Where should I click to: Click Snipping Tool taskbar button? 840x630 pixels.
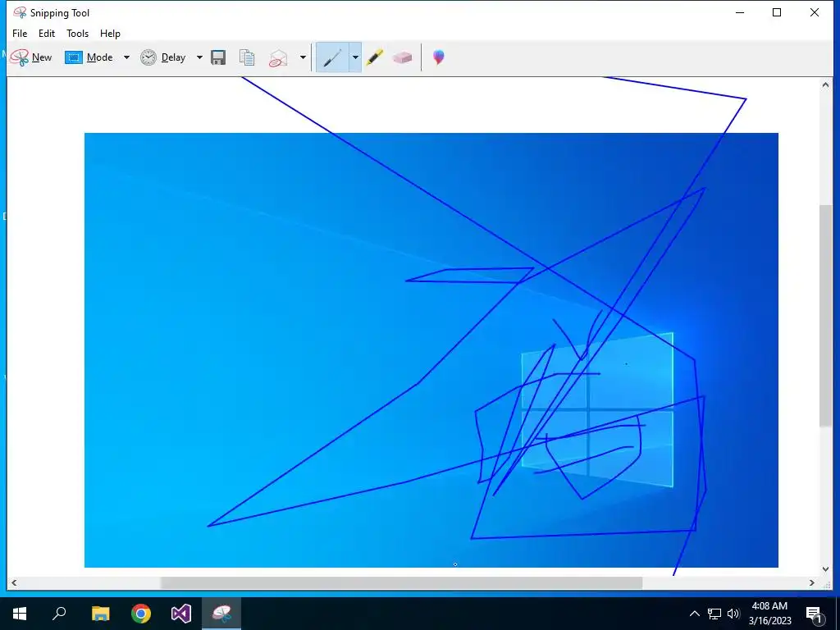click(x=221, y=614)
